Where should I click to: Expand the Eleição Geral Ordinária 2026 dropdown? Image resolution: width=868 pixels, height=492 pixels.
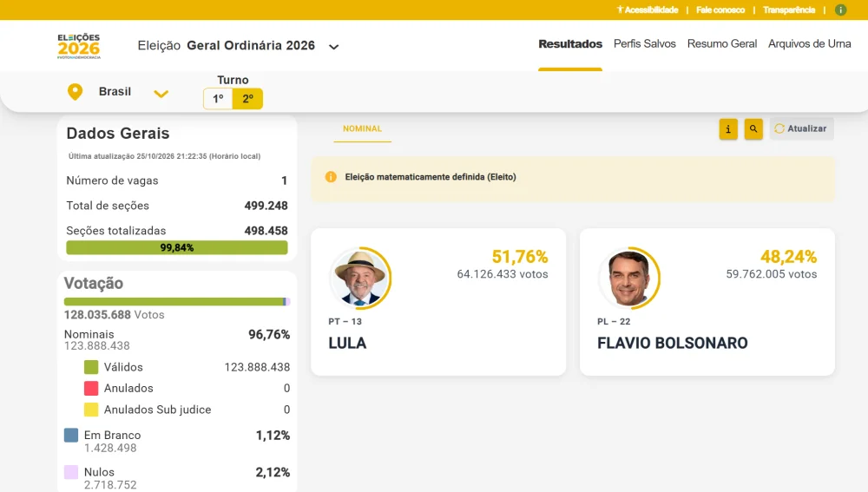333,47
